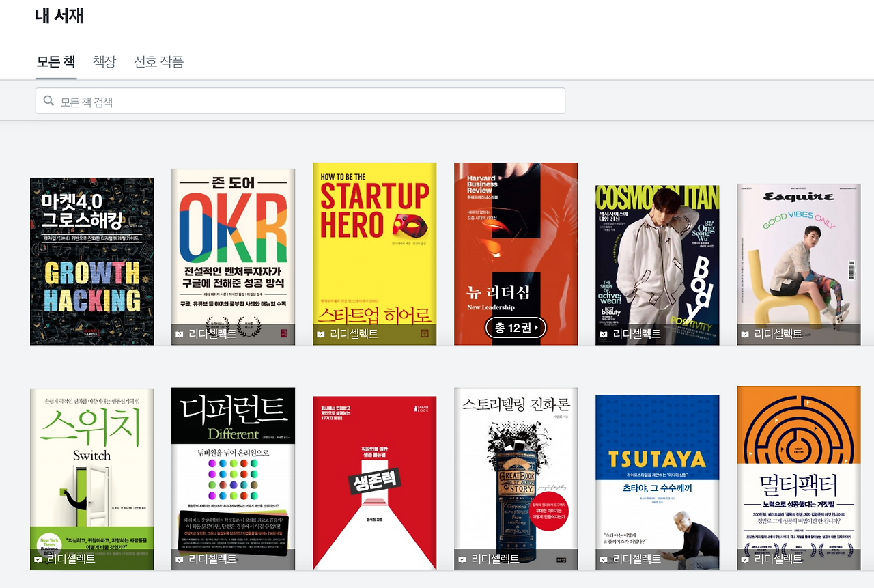Click the 리디셀렉트 check icon on 스위치

tap(38, 559)
